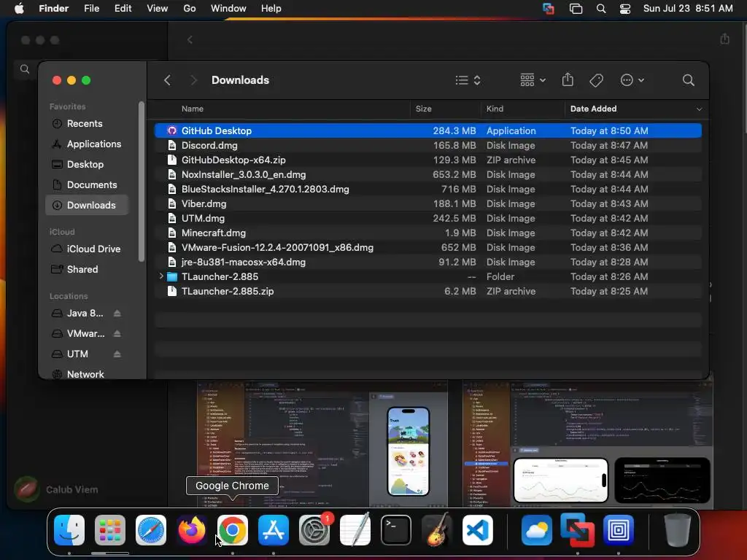
Task: Launch GarageBand from the Dock
Action: (437, 529)
